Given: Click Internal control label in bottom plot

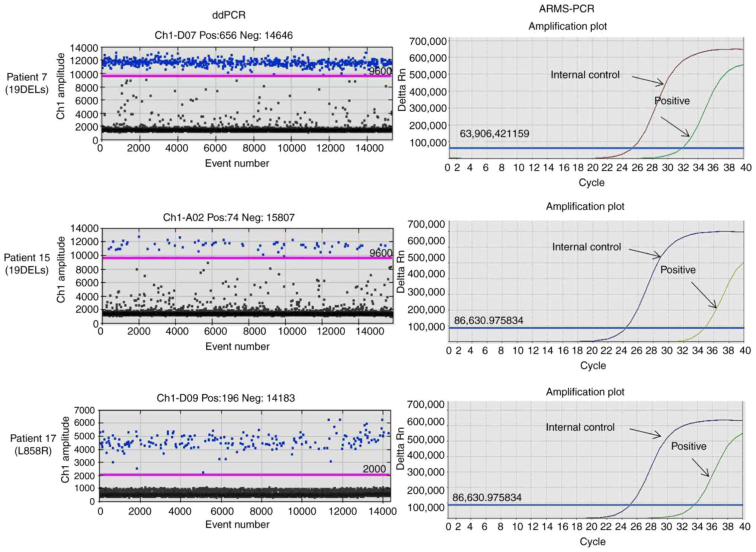Looking at the screenshot, I should (580, 427).
